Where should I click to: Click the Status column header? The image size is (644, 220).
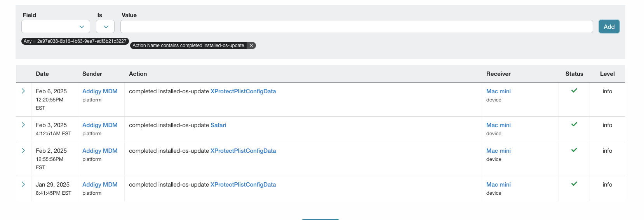click(574, 74)
